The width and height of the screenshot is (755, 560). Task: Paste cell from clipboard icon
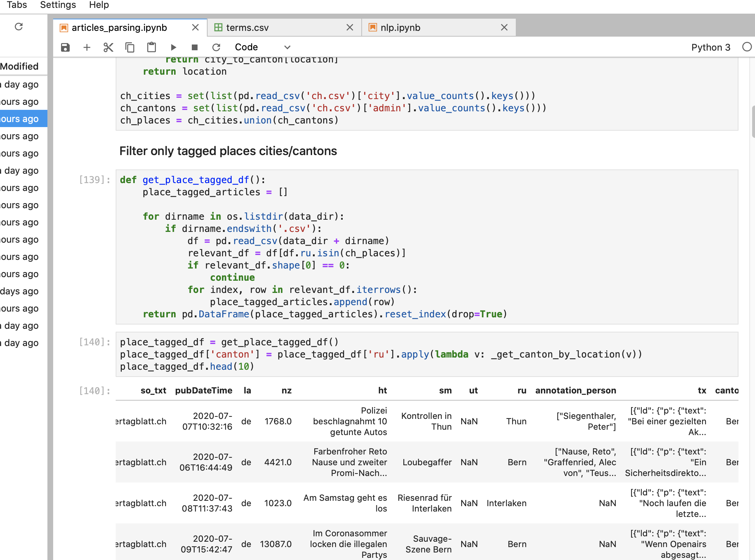tap(152, 47)
